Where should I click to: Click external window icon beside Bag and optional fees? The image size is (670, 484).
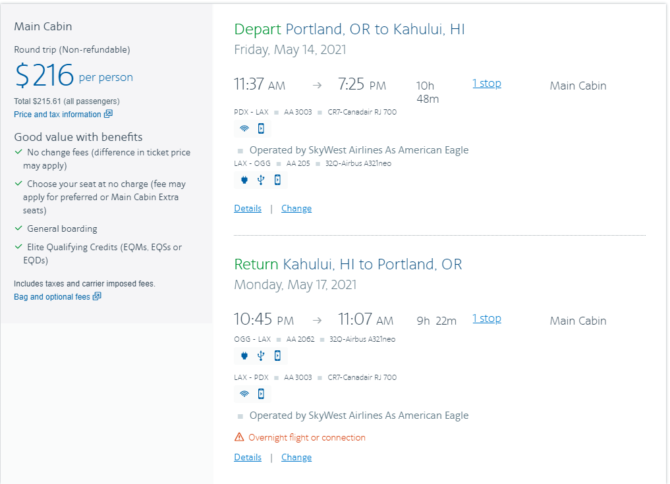tap(97, 296)
